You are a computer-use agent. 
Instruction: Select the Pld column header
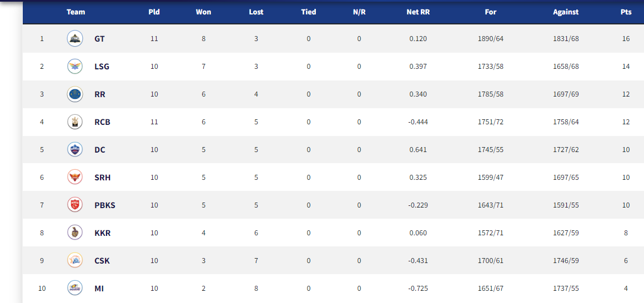pyautogui.click(x=154, y=12)
